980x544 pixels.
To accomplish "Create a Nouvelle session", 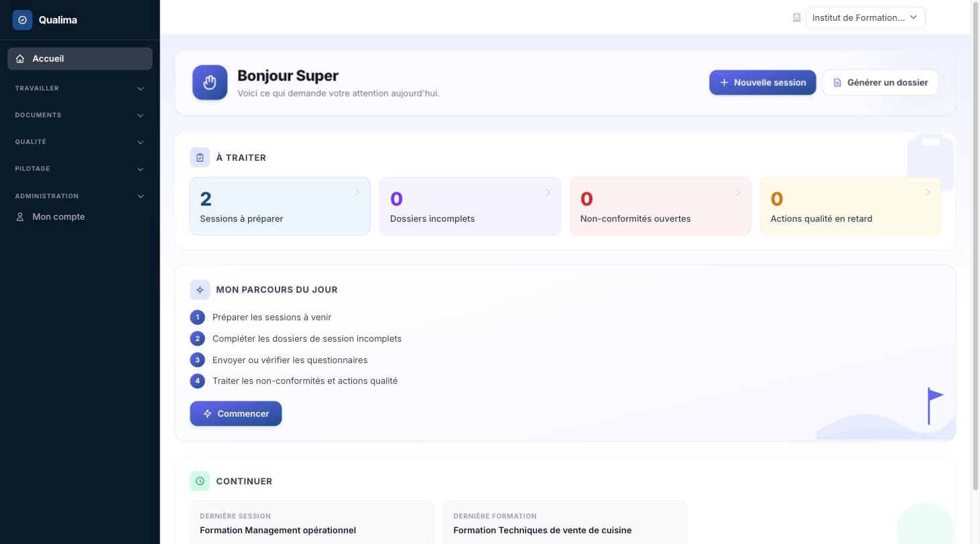I will 763,82.
